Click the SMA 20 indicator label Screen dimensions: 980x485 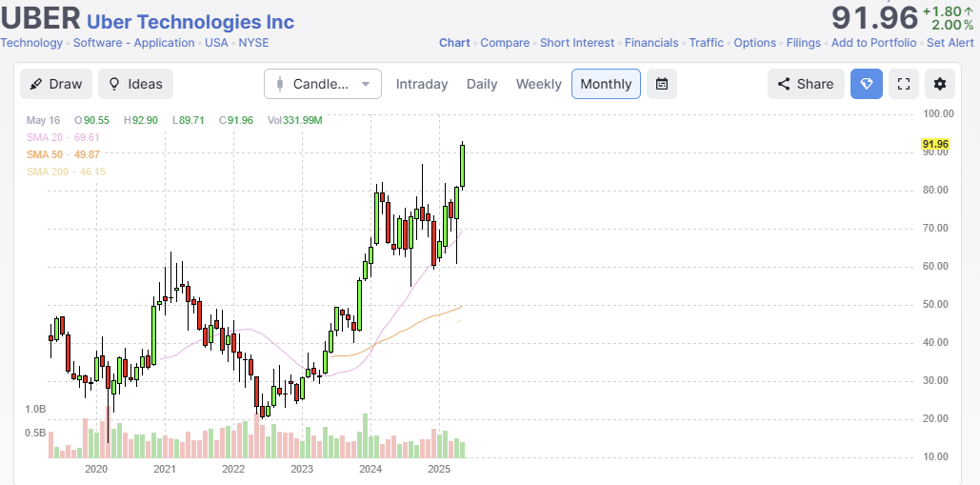[x=63, y=137]
